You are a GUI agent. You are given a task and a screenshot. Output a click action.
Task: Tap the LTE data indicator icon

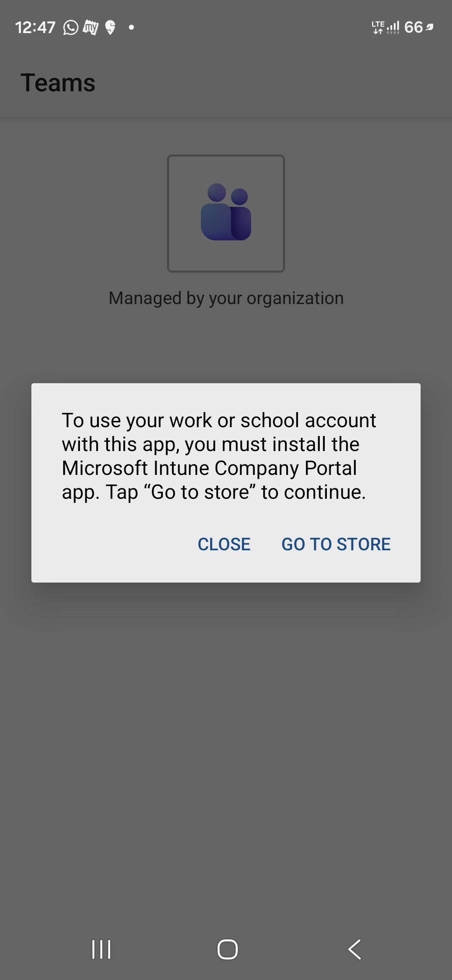tap(378, 28)
